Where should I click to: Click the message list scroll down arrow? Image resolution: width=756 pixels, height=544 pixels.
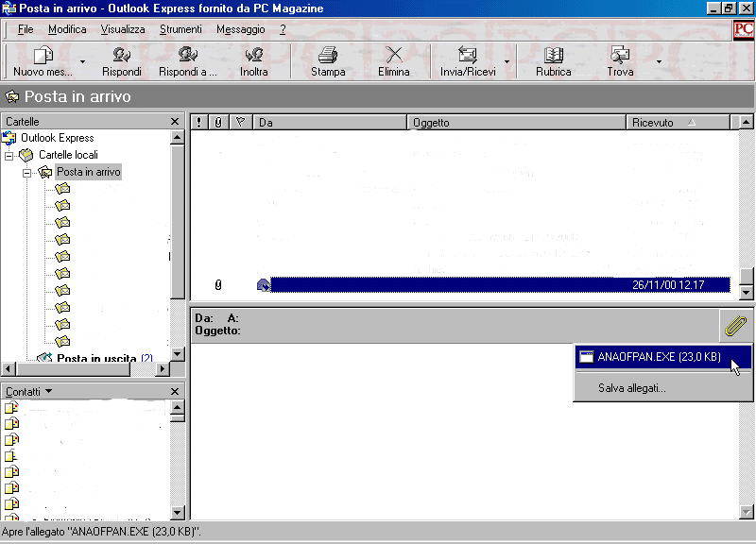(x=746, y=292)
